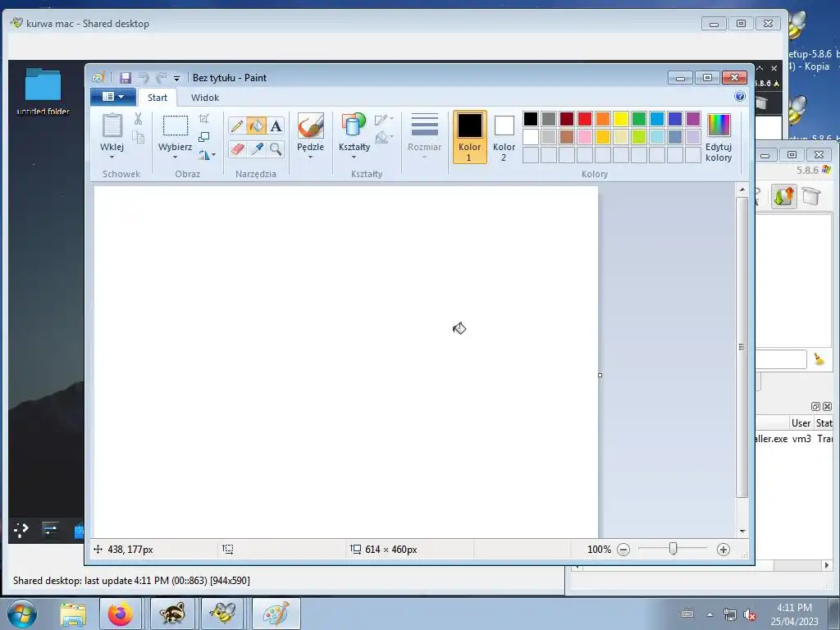Viewport: 840px width, 630px height.
Task: Select the Kolor 1 foreground color box
Action: pos(469,137)
